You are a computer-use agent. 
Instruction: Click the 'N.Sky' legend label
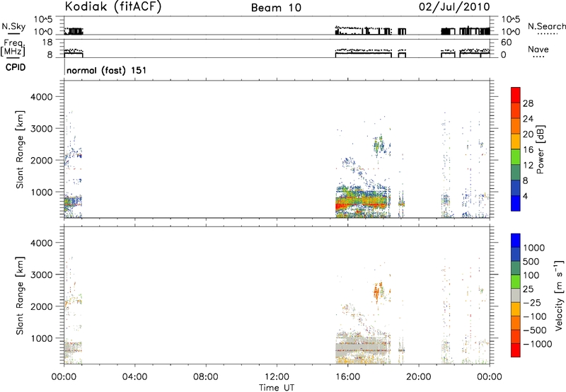click(13, 26)
